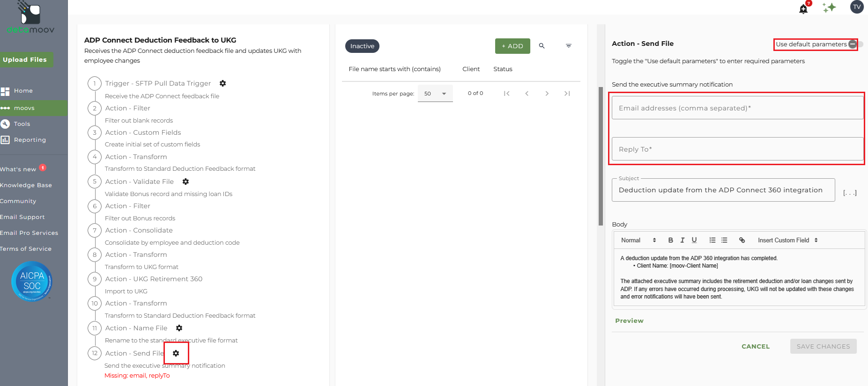The height and width of the screenshot is (386, 868).
Task: Click the Status column header
Action: pos(503,69)
